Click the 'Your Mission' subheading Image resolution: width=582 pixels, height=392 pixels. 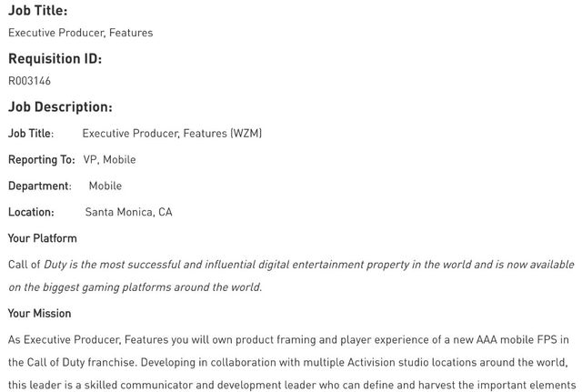click(39, 314)
